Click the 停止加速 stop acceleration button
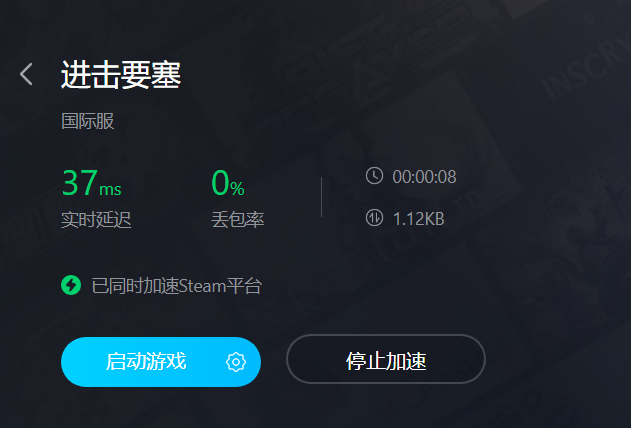 coord(386,359)
